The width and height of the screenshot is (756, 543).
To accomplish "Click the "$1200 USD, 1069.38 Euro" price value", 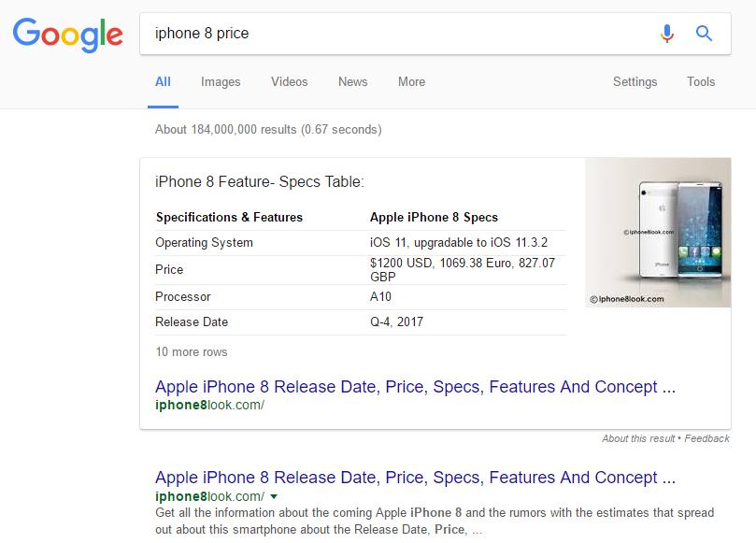I will pos(463,269).
